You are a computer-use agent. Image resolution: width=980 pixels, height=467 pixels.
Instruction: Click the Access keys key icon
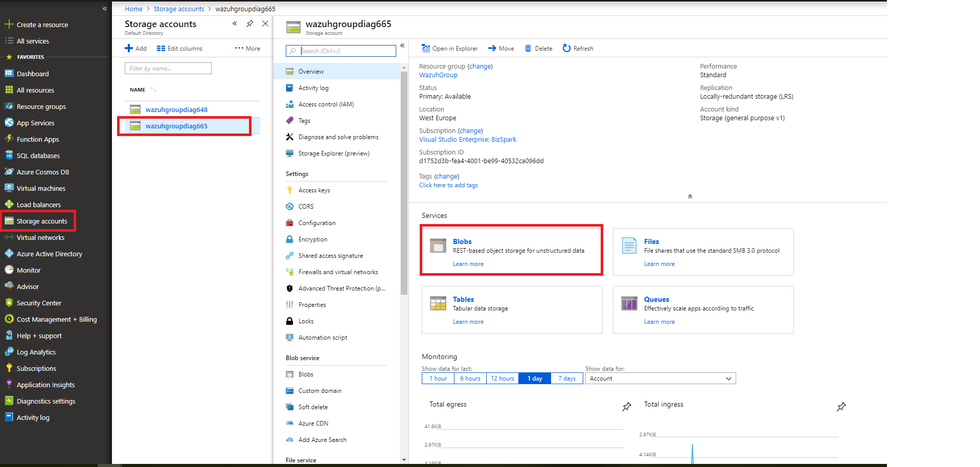coord(289,190)
